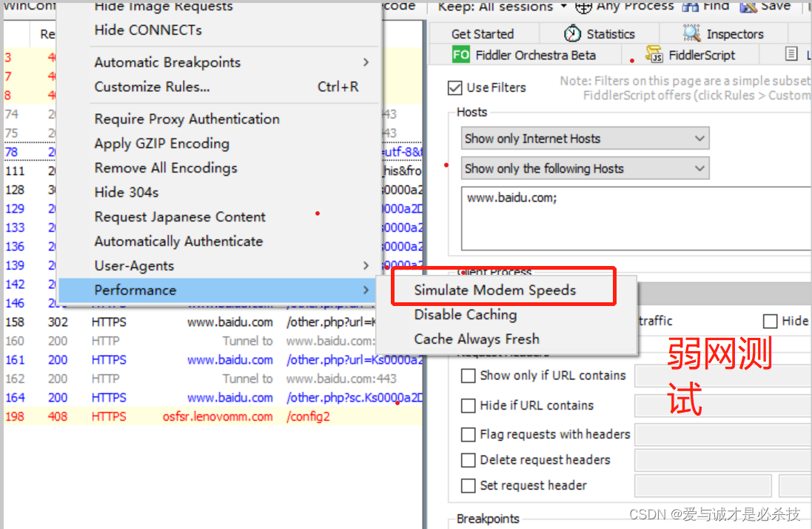Switch to the Statistics tab
The image size is (812, 529).
(x=600, y=34)
